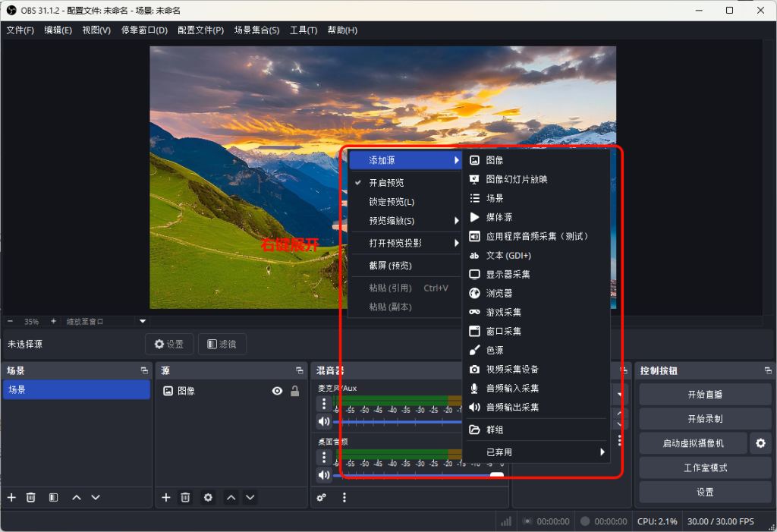
Task: Move the 图像 source up with the arrow icon
Action: tap(231, 497)
